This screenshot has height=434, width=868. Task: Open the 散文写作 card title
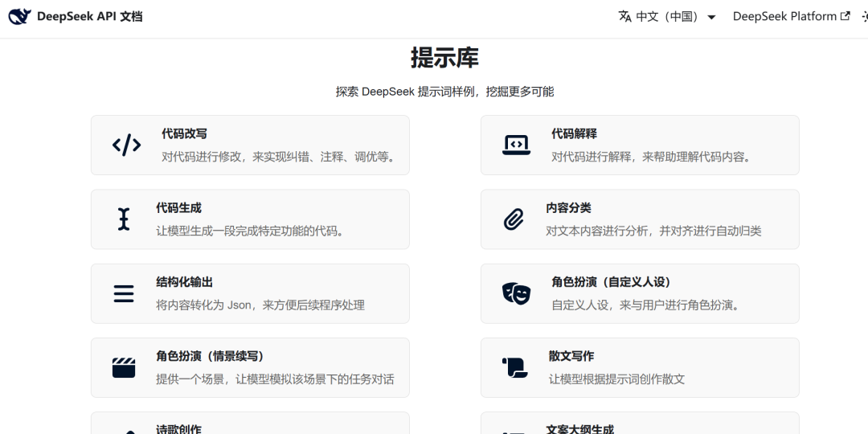[x=571, y=357]
